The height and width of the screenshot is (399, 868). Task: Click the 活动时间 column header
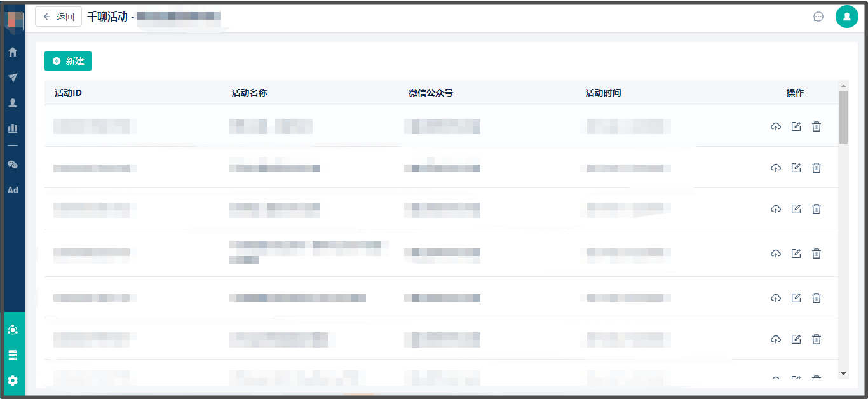[x=603, y=93]
